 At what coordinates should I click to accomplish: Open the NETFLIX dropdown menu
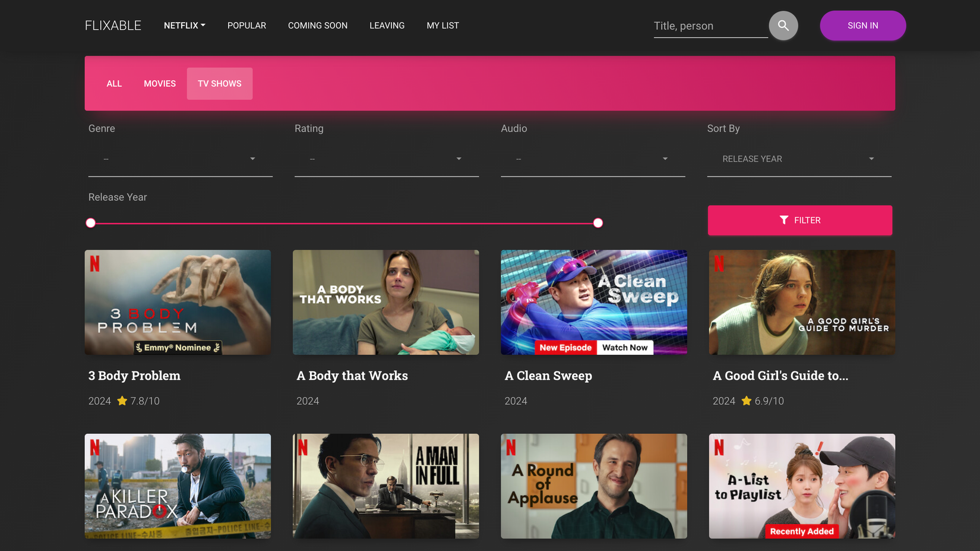click(x=185, y=26)
